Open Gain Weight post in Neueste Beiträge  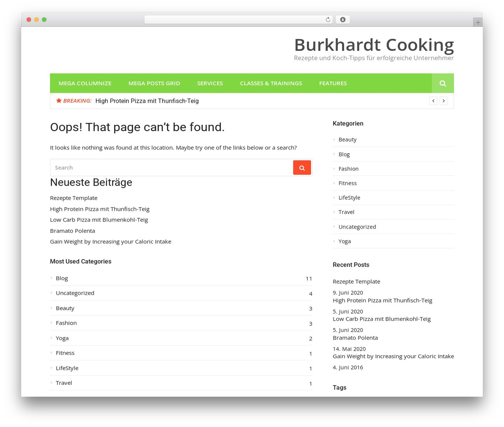point(111,241)
